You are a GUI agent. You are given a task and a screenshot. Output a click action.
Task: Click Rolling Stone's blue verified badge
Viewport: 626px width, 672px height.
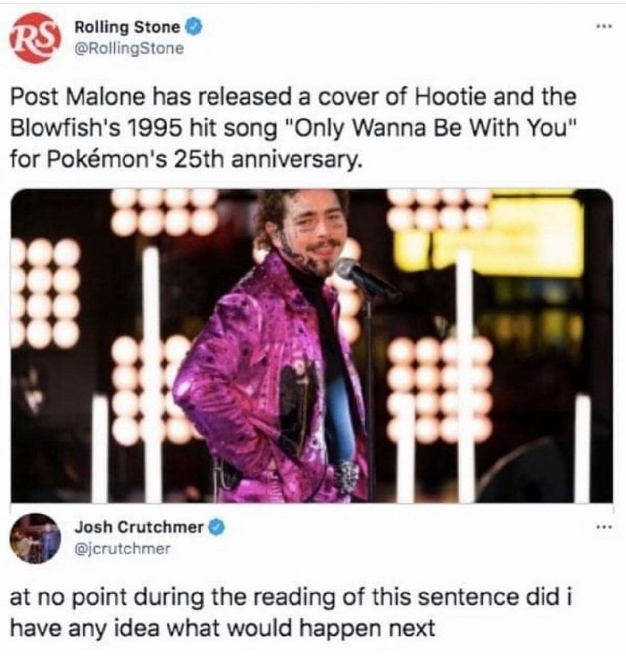pyautogui.click(x=193, y=27)
